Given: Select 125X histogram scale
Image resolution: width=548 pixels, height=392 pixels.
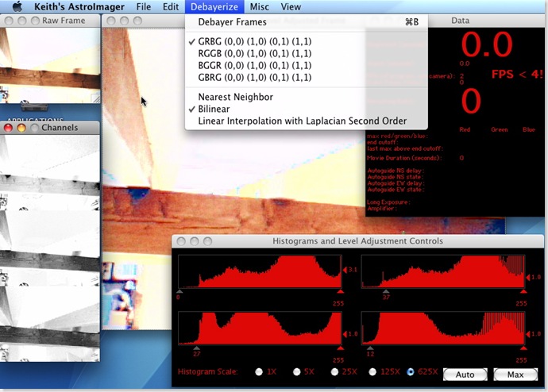Looking at the screenshot, I should [x=372, y=372].
